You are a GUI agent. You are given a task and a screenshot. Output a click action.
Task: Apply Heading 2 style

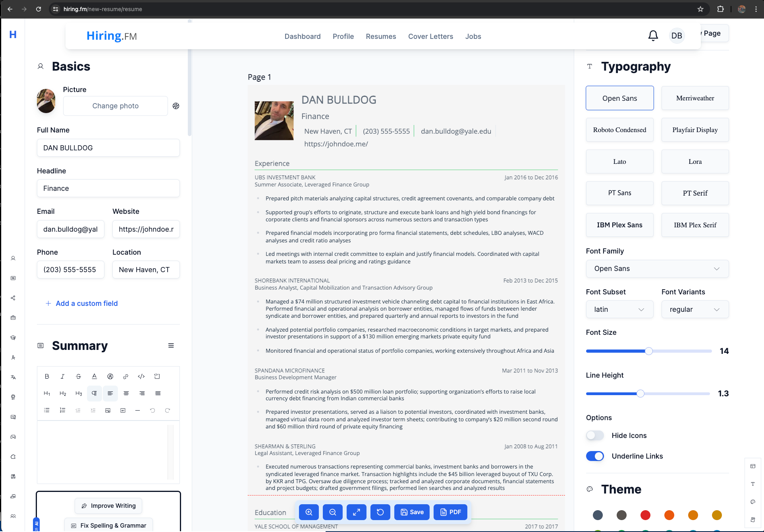(63, 394)
